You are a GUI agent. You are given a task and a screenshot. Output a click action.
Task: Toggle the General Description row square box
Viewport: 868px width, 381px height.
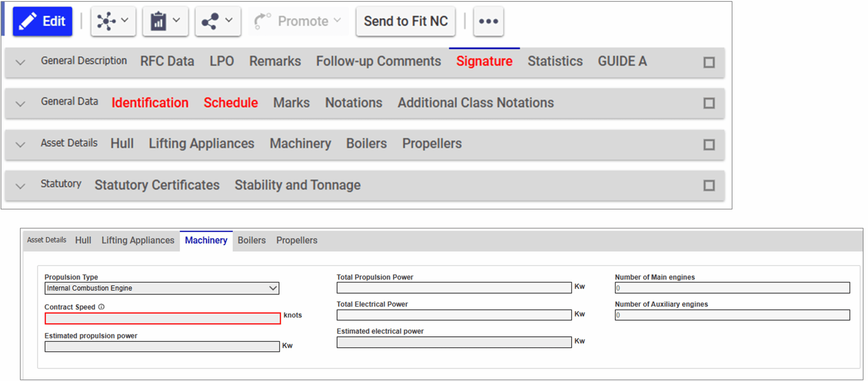[x=709, y=62]
